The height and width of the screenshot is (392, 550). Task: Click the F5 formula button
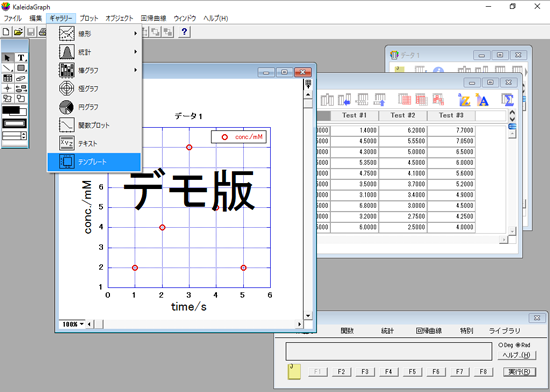[x=412, y=372]
